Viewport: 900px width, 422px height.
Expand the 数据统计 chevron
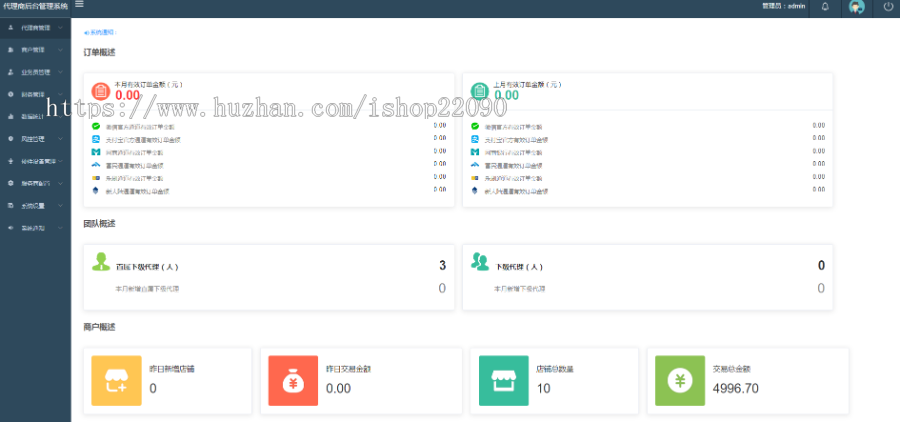click(60, 117)
